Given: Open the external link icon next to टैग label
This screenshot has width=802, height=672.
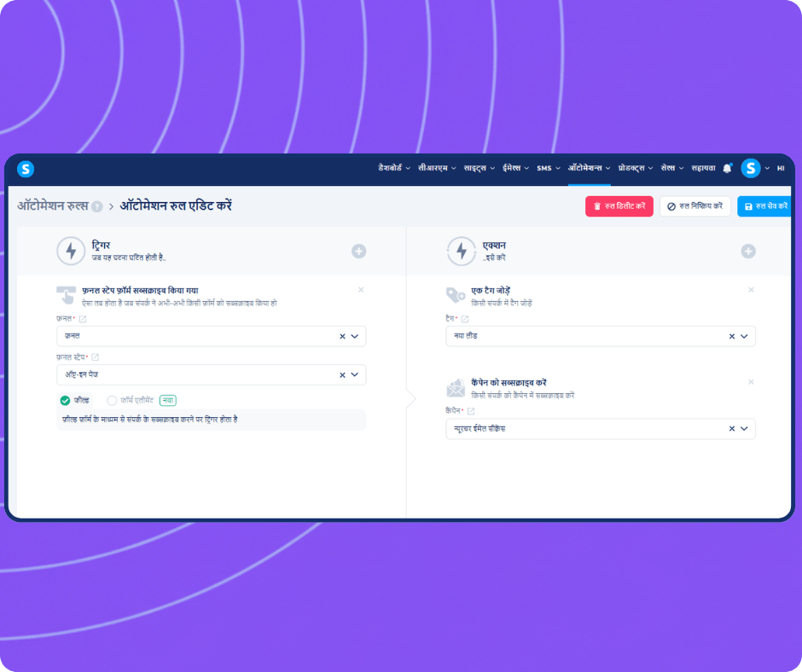Looking at the screenshot, I should (x=465, y=319).
